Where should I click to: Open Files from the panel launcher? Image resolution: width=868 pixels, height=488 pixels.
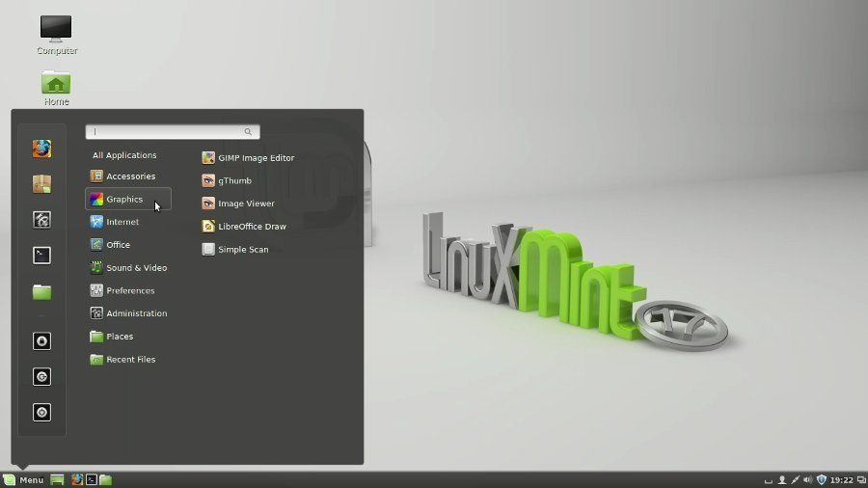click(x=105, y=479)
